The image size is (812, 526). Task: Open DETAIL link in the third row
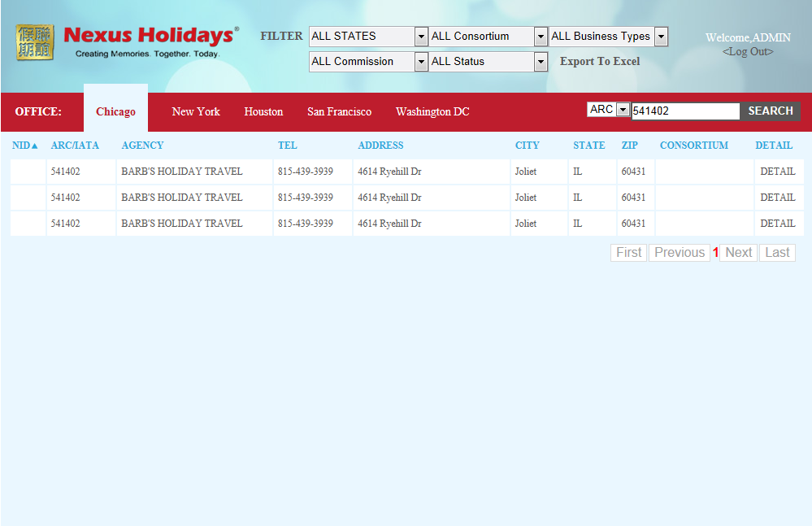click(777, 223)
